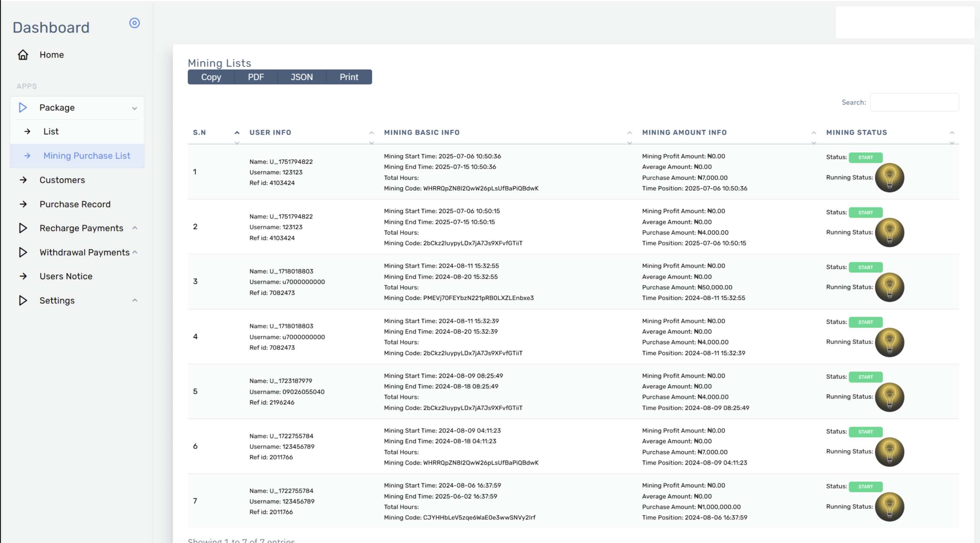Click the START status badge in row 5
This screenshot has width=980, height=543.
[865, 377]
